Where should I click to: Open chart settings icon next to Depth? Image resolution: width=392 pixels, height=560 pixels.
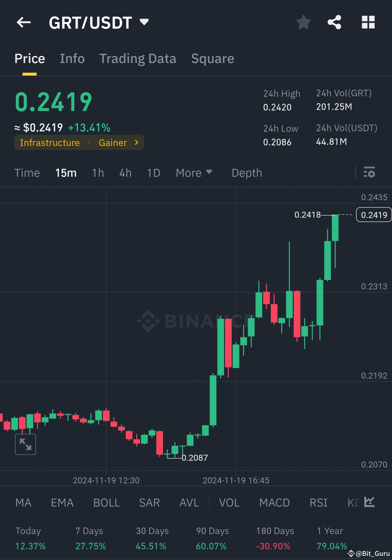click(x=369, y=172)
